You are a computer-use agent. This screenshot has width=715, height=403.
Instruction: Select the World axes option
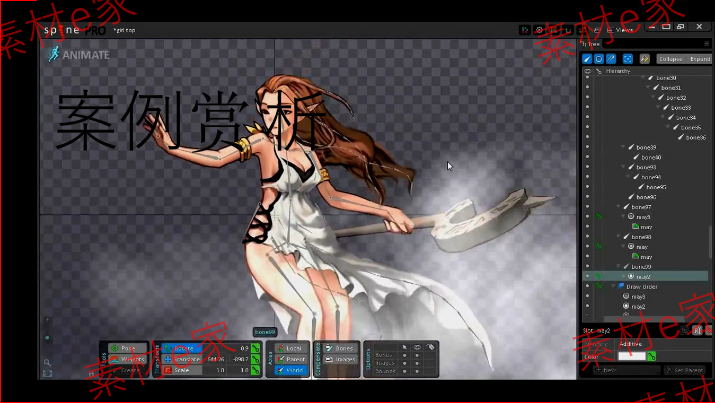coord(291,370)
